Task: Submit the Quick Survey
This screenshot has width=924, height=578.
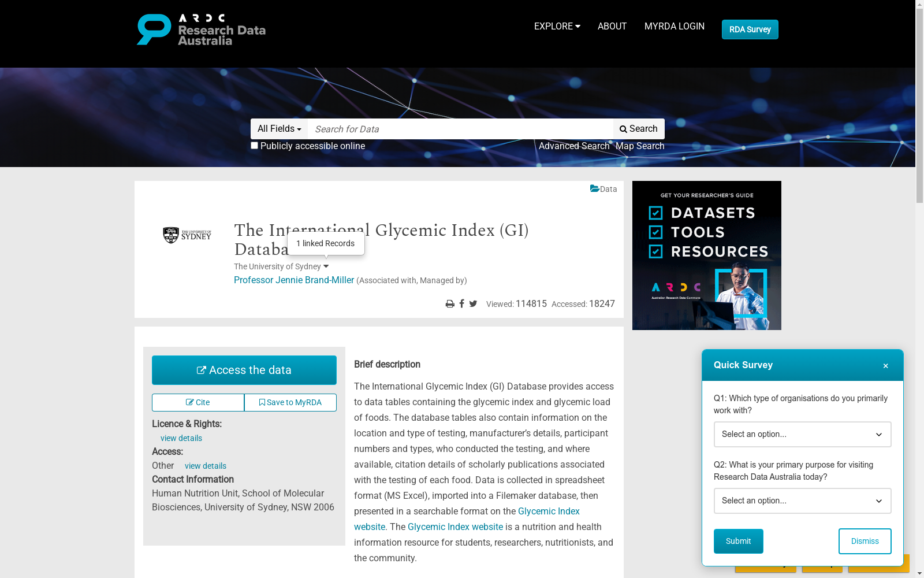Action: point(738,541)
